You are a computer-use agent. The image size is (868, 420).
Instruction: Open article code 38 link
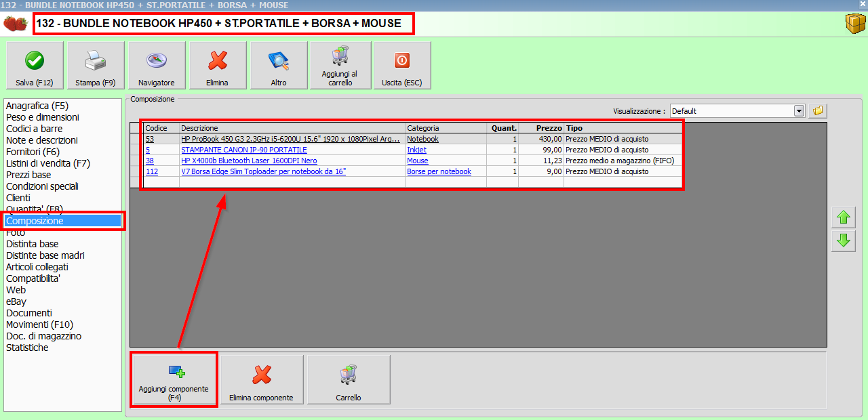pos(150,161)
